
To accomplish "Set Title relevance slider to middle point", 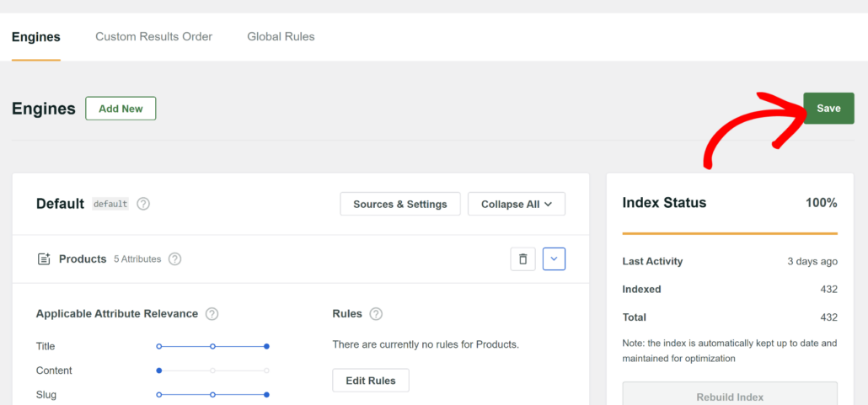I will pos(212,346).
